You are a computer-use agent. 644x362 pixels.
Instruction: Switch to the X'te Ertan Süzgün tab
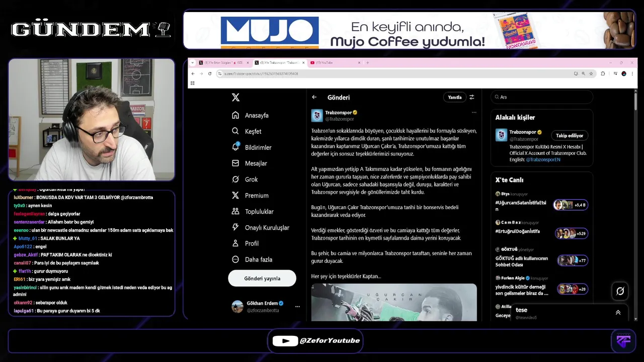(x=220, y=63)
